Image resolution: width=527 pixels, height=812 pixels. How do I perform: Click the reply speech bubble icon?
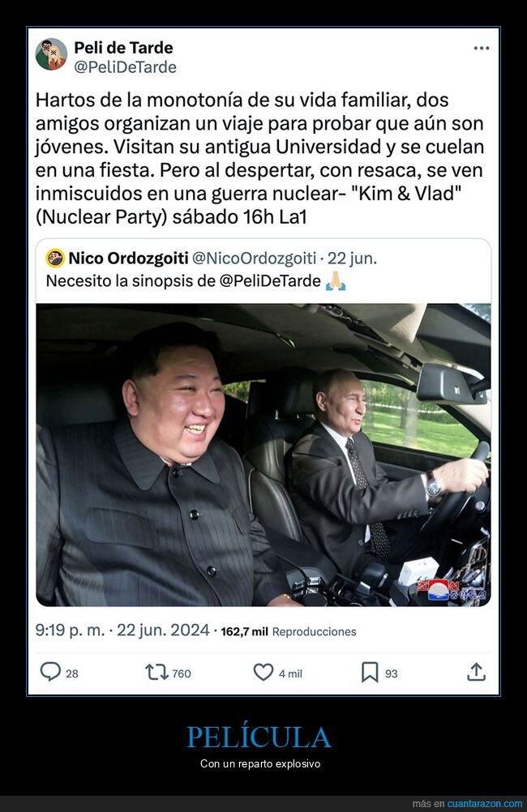point(51,672)
